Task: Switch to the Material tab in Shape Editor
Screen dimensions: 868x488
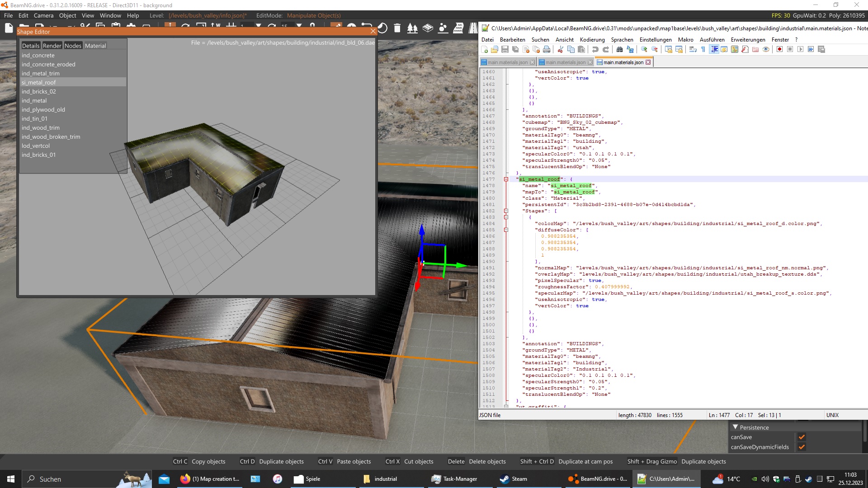Action: coord(95,46)
